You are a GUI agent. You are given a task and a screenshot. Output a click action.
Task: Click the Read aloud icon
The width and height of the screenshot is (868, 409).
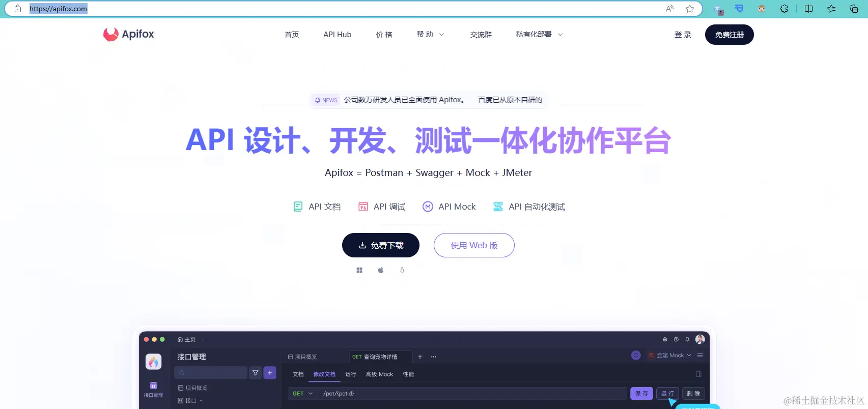[x=669, y=9]
